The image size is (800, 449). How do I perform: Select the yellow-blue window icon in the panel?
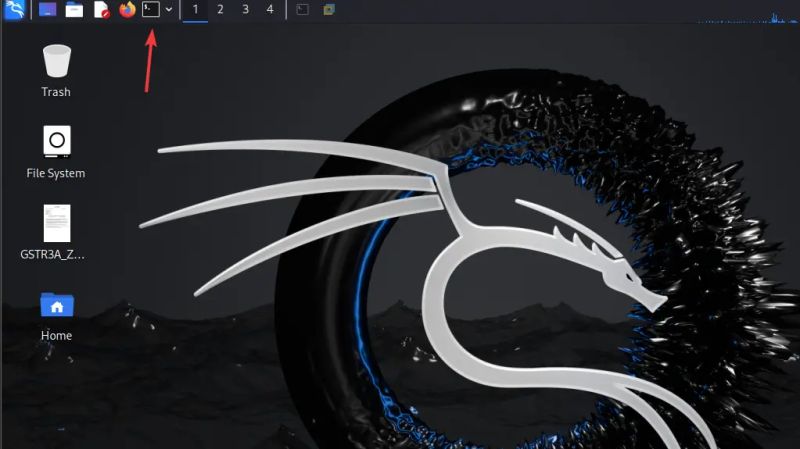click(x=329, y=10)
